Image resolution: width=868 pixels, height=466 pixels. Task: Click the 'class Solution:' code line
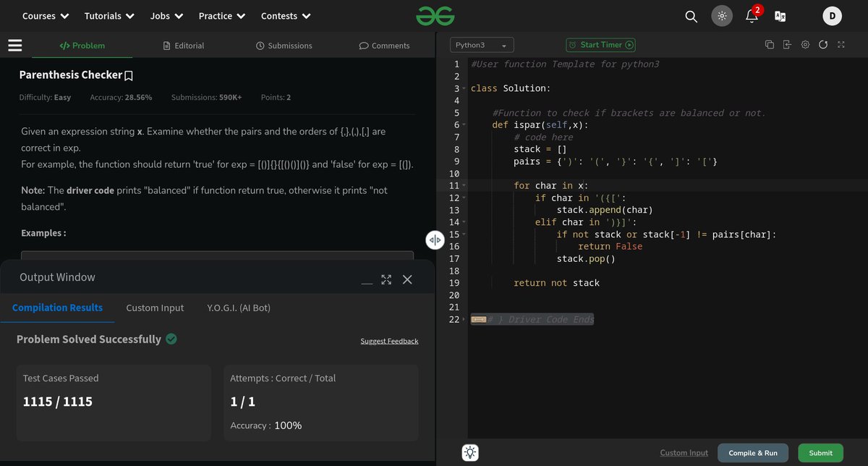point(511,88)
